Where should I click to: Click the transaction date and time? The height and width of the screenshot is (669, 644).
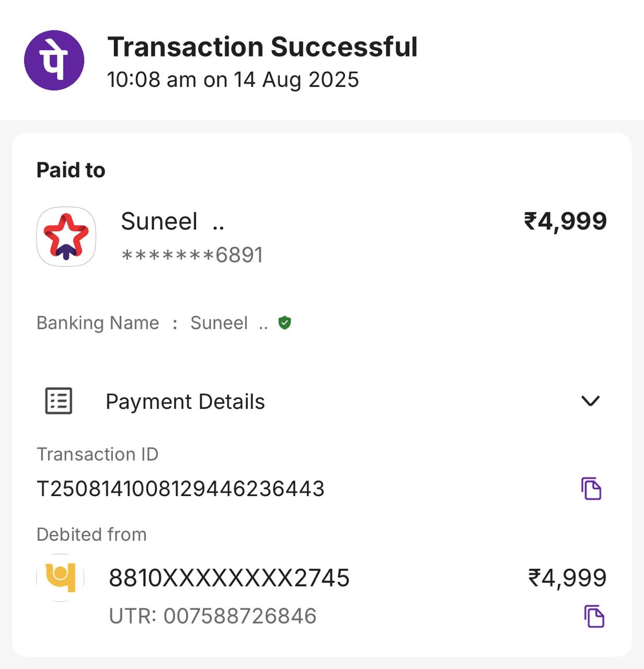point(233,80)
